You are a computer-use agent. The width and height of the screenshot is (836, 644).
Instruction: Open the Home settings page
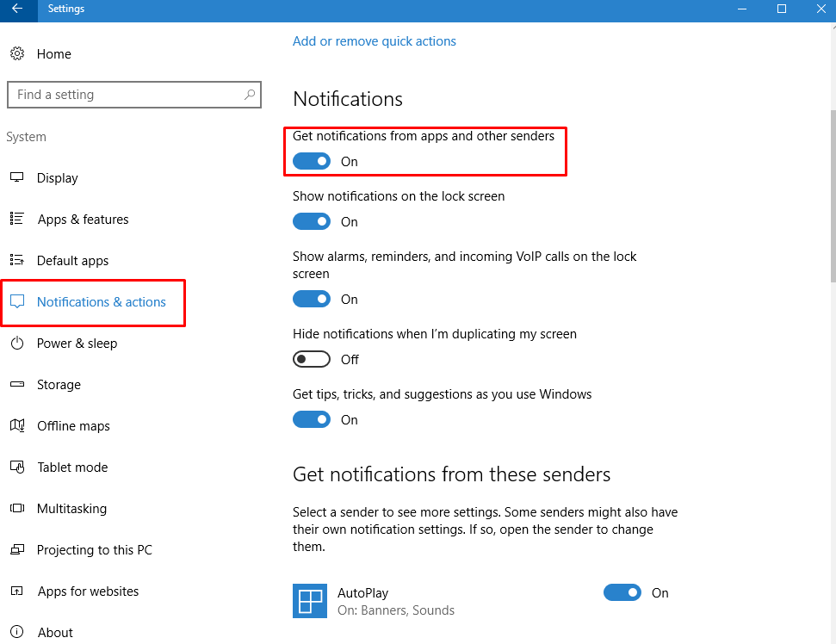coord(54,54)
